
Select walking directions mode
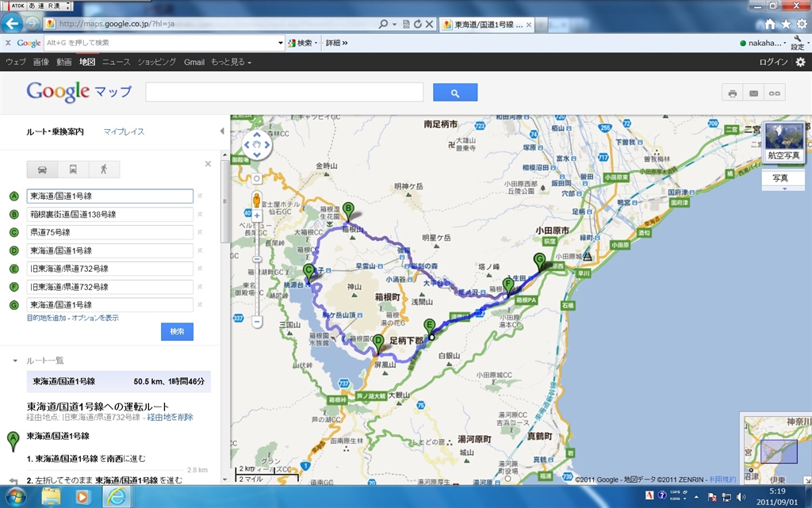(104, 170)
